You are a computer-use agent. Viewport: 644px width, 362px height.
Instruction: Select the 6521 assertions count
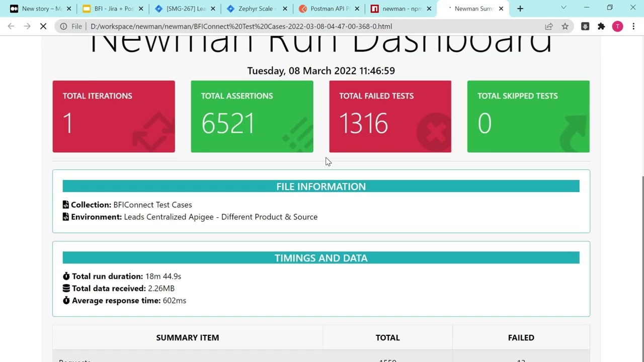pos(228,123)
